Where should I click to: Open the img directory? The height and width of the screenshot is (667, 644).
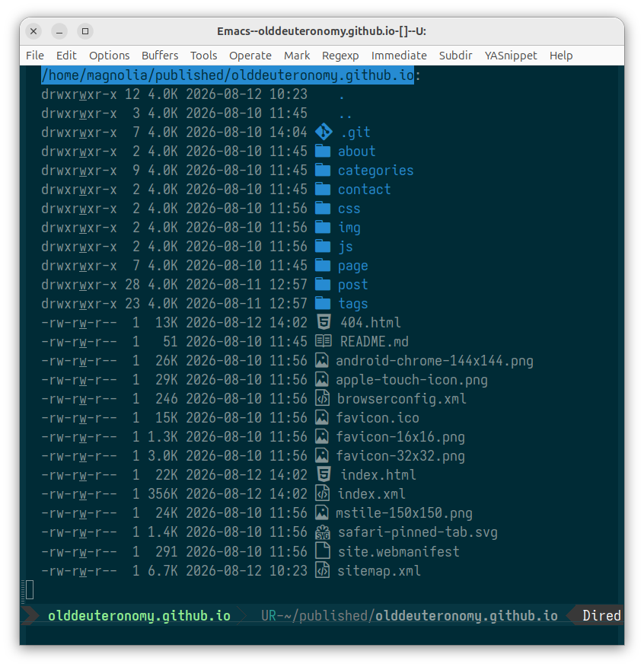point(349,228)
